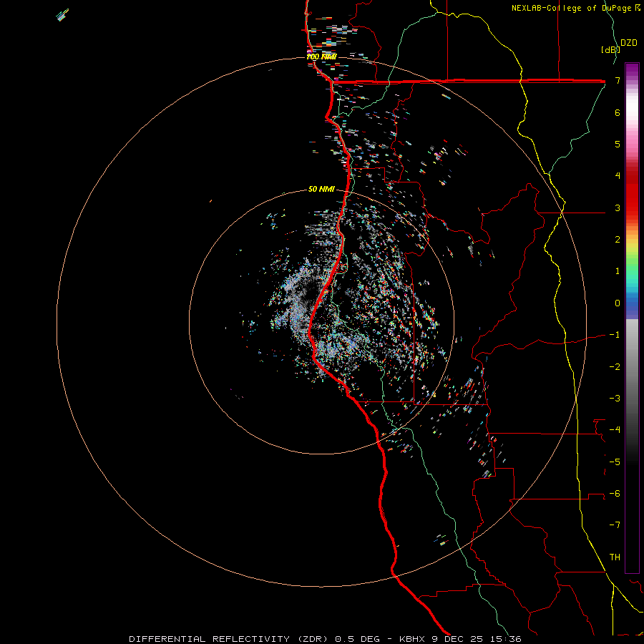Click the 0 value on scale
This screenshot has width=644, height=644.
(618, 303)
